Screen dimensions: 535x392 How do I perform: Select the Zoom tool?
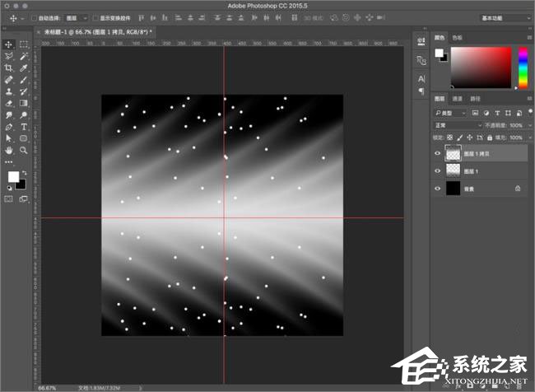click(x=24, y=150)
